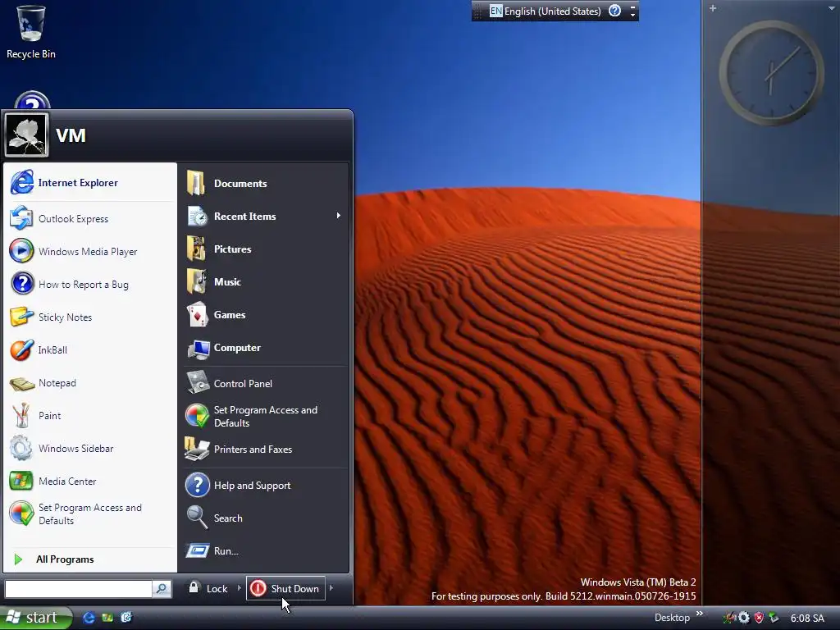Expand Desktop toolbar chevron

pyautogui.click(x=699, y=614)
